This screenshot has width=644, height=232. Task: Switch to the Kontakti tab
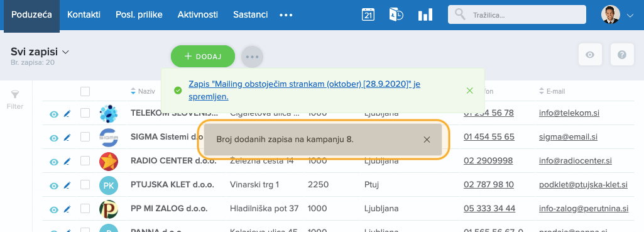pos(84,15)
